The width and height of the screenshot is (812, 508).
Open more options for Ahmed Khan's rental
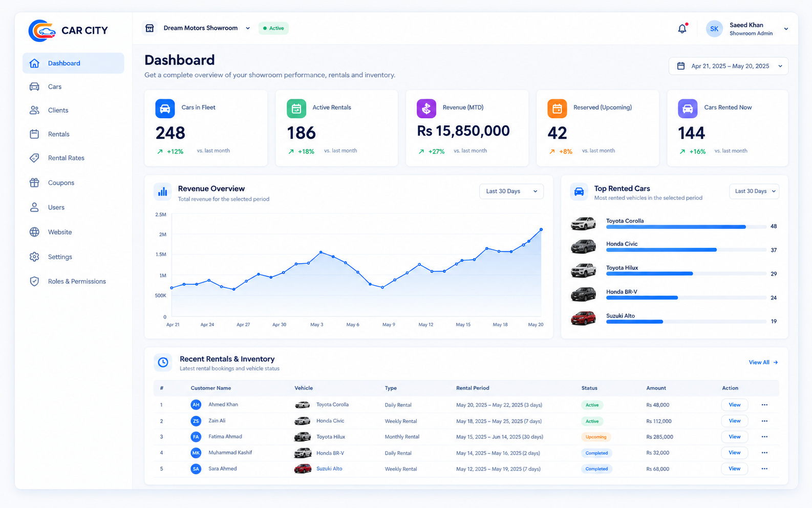point(764,405)
